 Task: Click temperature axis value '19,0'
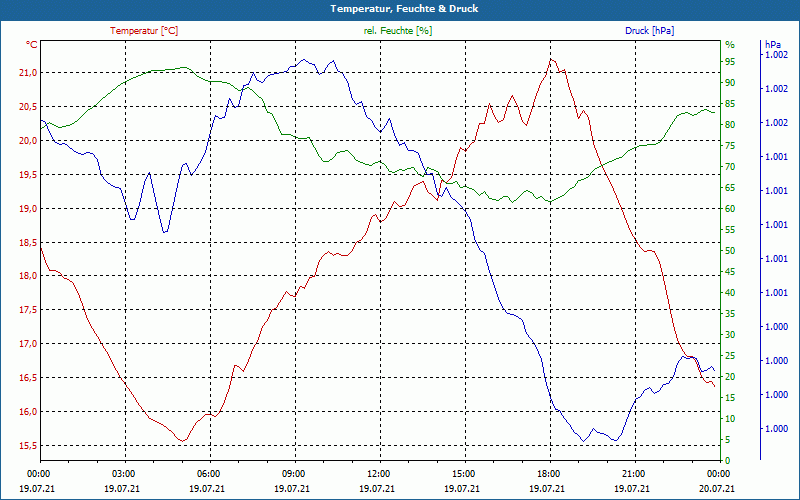pos(28,209)
